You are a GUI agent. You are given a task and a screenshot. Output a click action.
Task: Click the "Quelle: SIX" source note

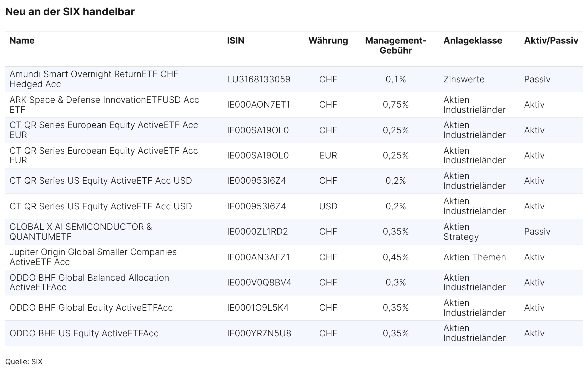tap(24, 362)
